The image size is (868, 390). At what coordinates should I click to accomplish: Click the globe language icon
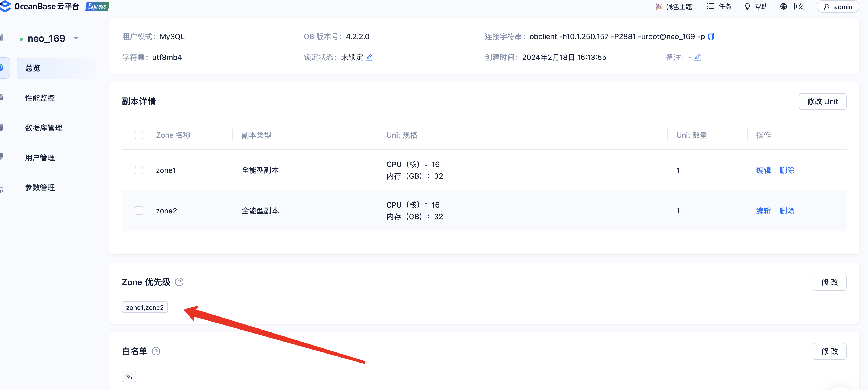tap(784, 6)
